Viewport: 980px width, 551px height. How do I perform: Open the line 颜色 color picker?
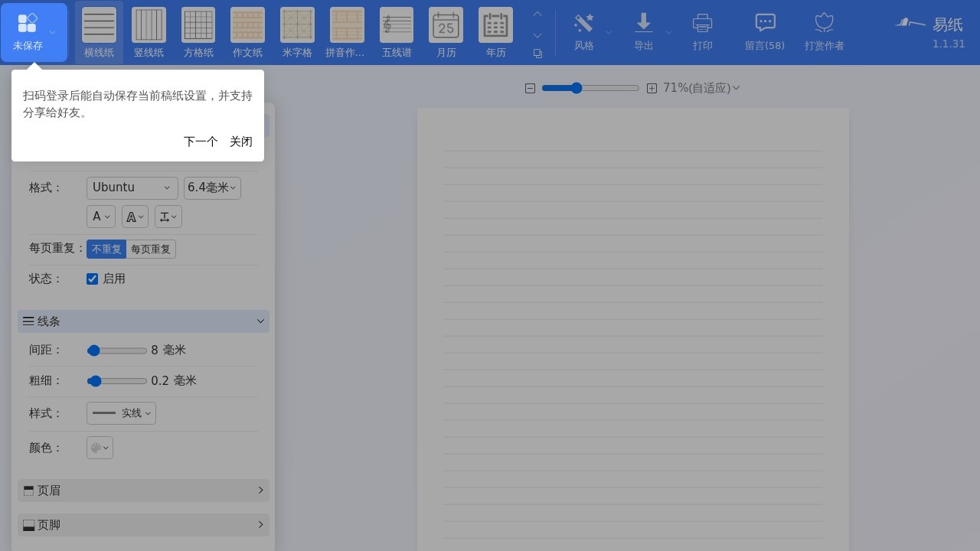coord(100,448)
